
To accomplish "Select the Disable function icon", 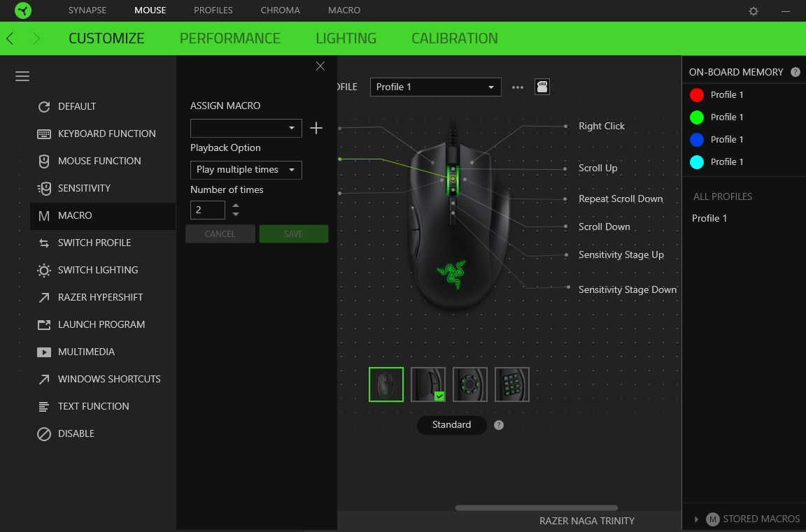I will 44,434.
